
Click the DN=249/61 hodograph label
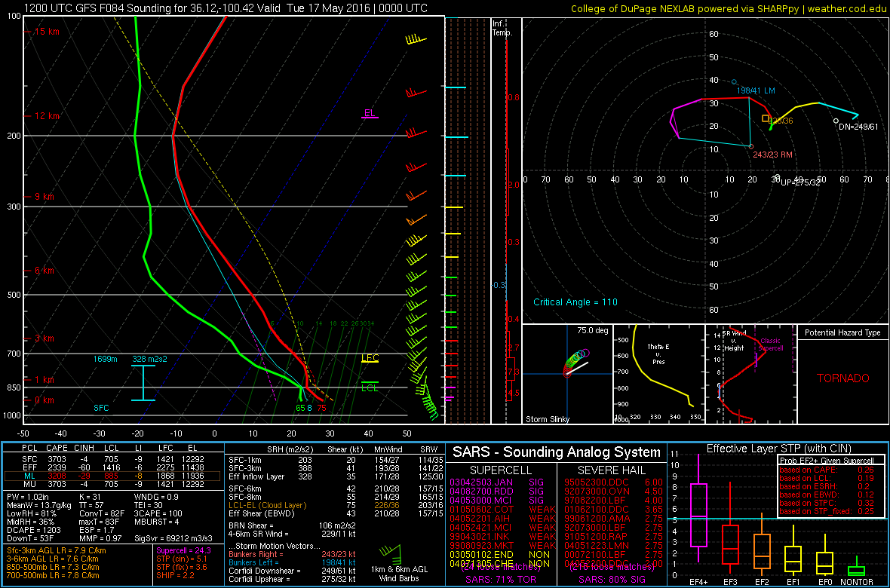858,127
